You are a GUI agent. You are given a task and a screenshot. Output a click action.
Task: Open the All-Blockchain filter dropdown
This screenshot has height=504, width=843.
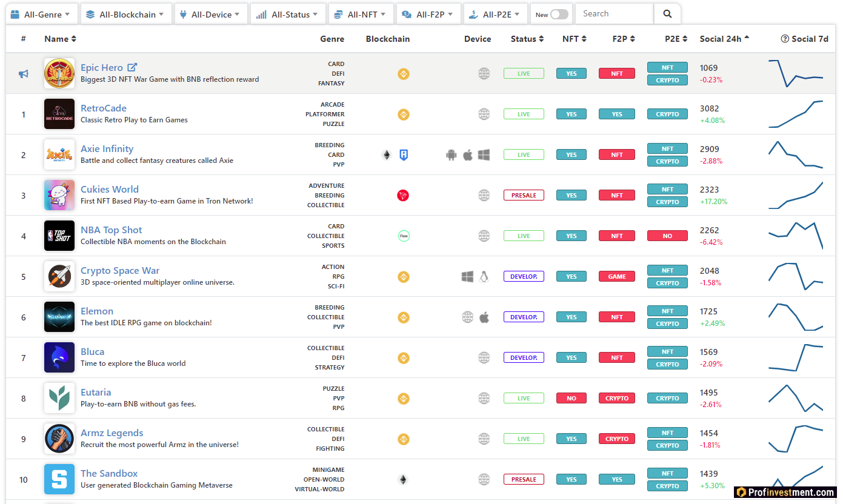coord(125,14)
